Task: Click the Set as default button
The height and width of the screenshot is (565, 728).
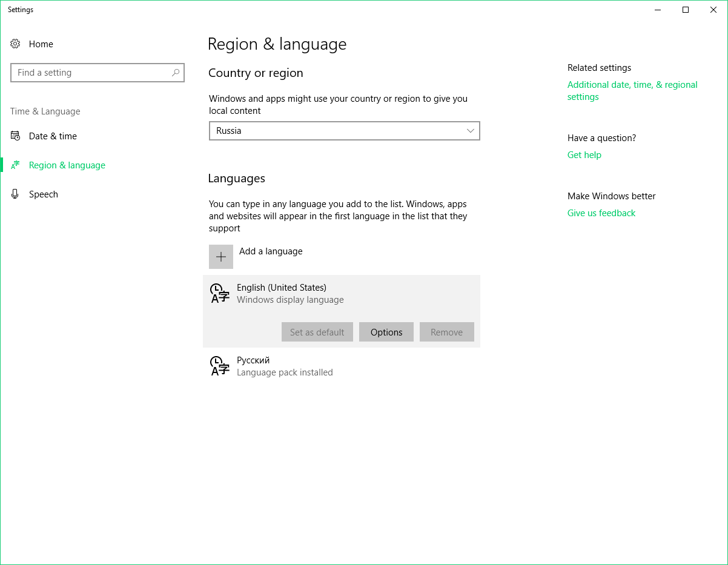Action: 317,332
